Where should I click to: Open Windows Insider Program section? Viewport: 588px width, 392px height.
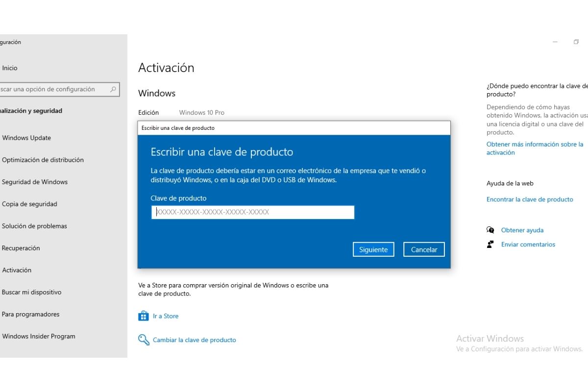tap(39, 336)
